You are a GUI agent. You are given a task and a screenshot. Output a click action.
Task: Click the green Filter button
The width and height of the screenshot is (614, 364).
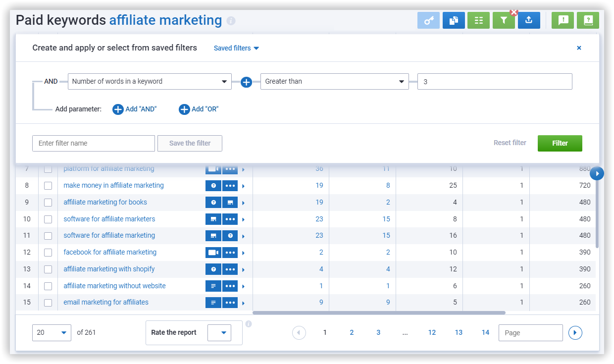click(560, 143)
